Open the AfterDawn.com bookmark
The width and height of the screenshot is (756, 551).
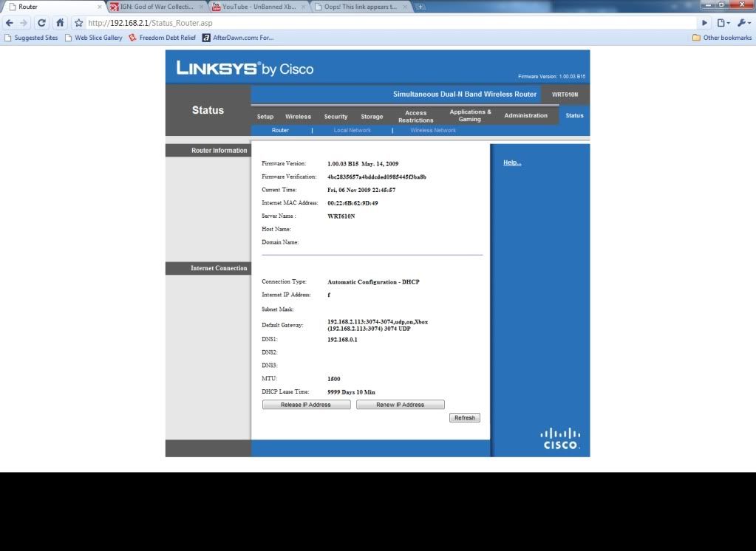point(238,38)
